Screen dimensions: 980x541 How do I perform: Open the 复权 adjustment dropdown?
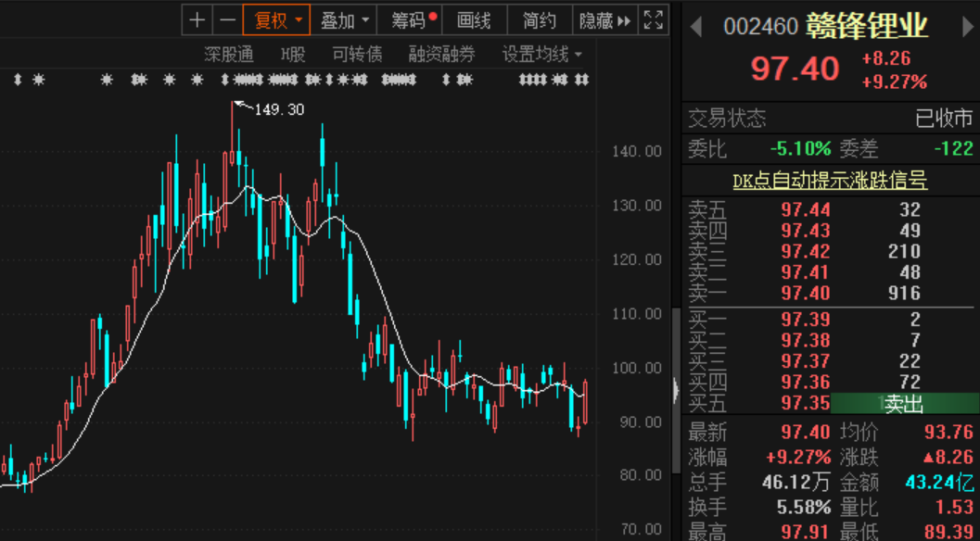(x=275, y=20)
